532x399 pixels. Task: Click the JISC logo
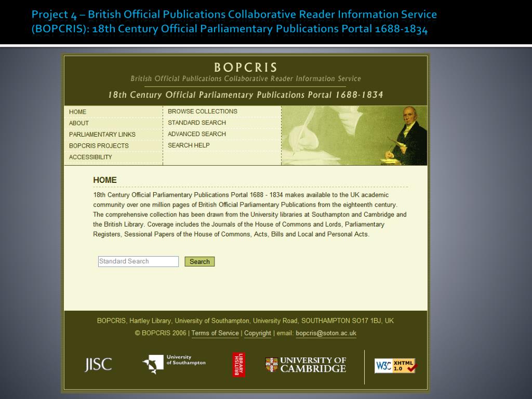(x=98, y=364)
